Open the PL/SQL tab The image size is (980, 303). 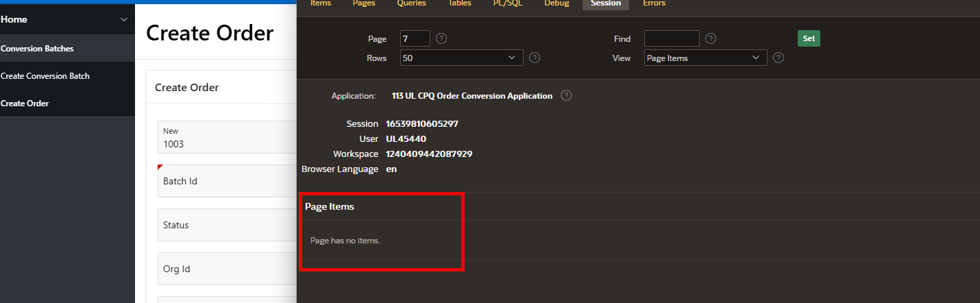click(x=508, y=3)
